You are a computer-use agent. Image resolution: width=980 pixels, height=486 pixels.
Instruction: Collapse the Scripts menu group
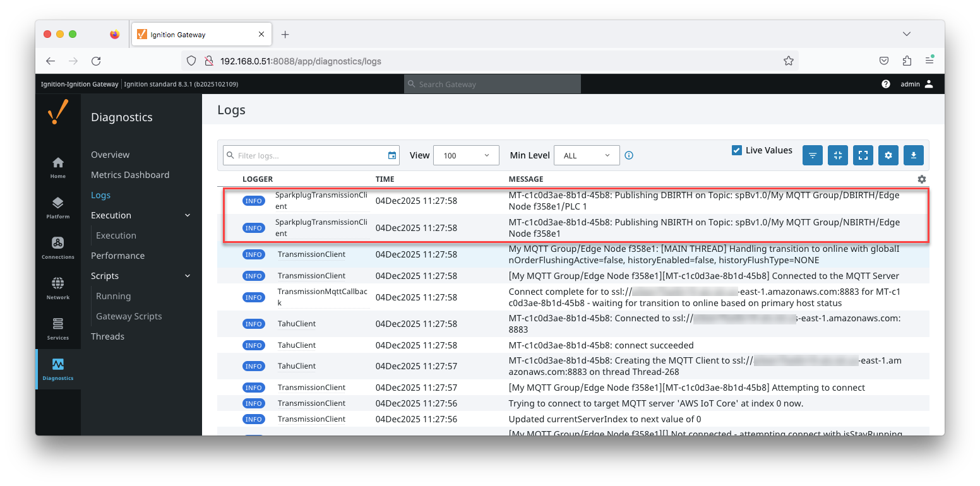point(187,276)
